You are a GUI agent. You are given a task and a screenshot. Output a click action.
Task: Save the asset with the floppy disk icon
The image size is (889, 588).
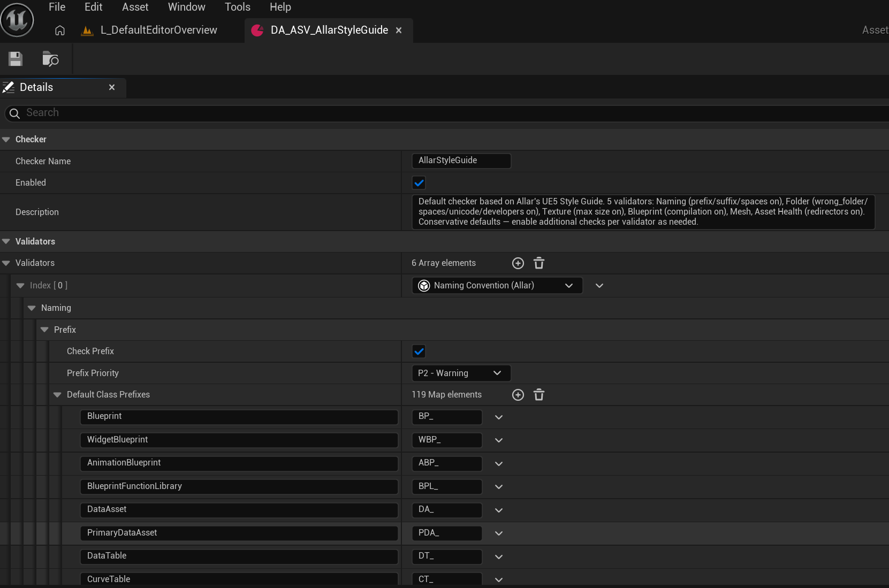[16, 59]
